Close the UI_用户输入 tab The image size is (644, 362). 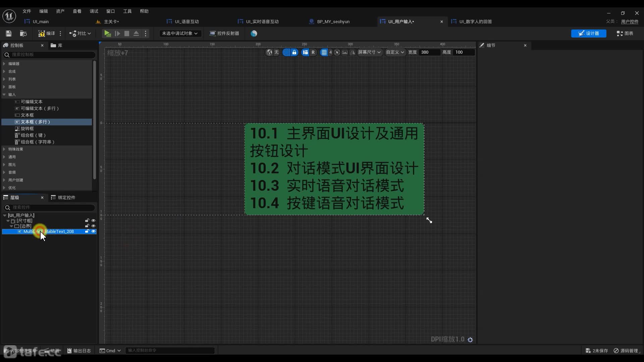tap(441, 21)
